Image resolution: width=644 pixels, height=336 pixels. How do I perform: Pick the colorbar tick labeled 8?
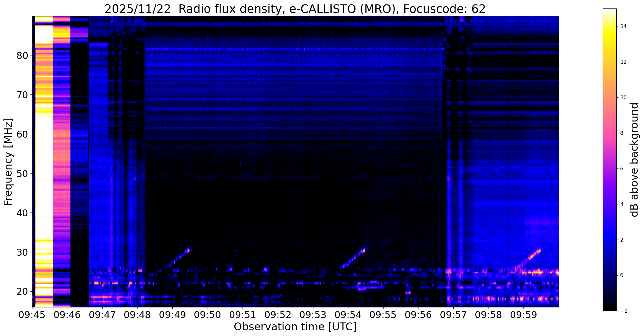[621, 133]
